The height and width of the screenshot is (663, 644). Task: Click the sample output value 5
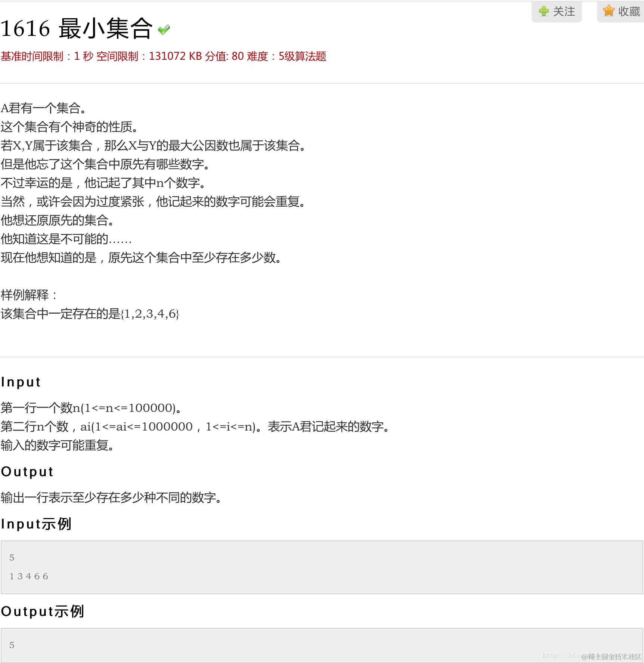tap(12, 645)
